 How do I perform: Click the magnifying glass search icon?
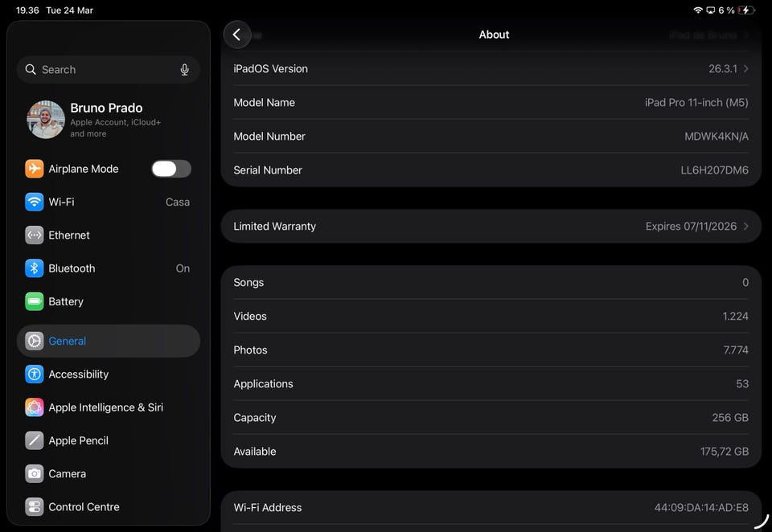coord(31,69)
